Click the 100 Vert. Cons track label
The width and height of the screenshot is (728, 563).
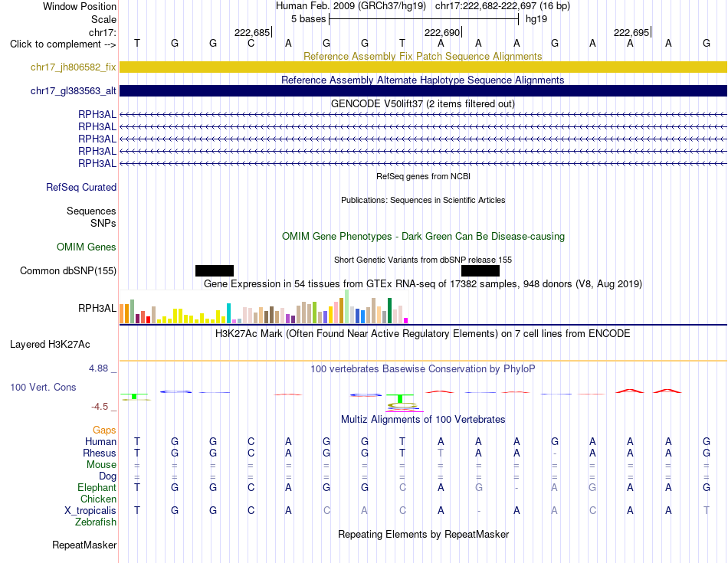click(43, 387)
